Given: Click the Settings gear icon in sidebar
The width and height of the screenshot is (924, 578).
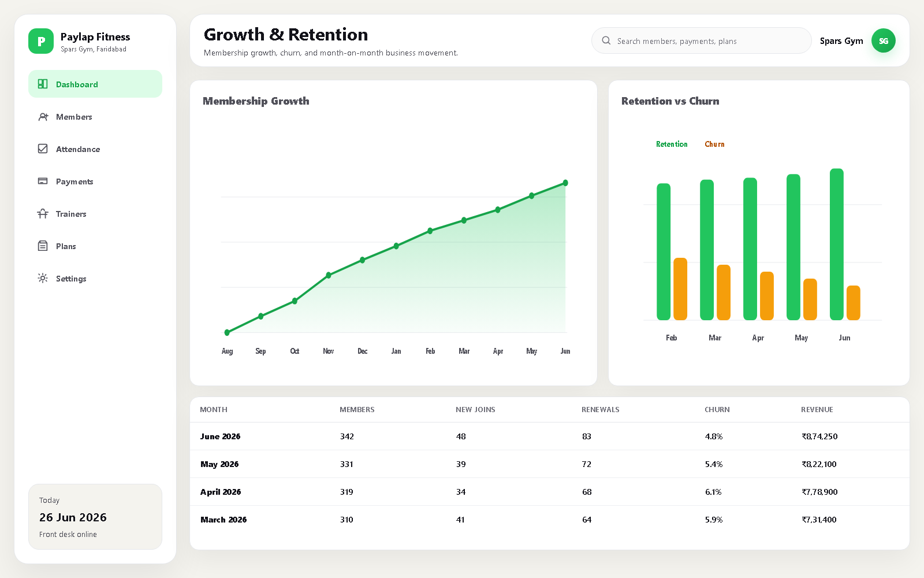Looking at the screenshot, I should [x=43, y=278].
